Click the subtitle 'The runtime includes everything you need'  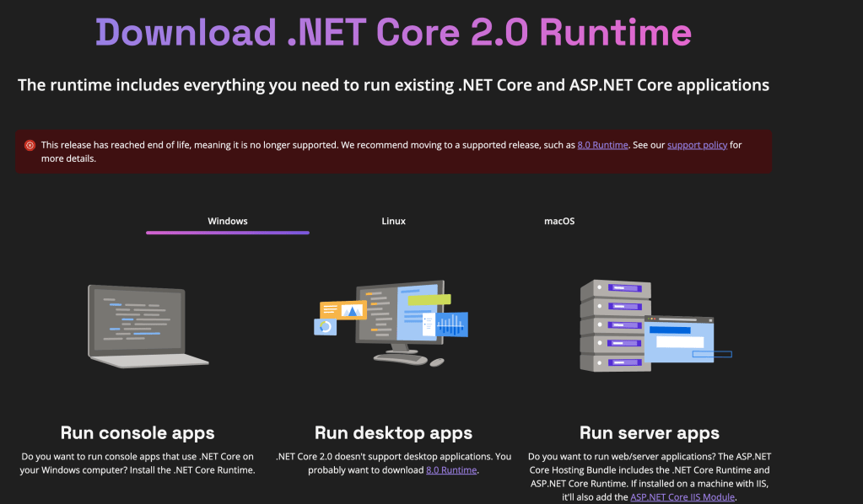(x=393, y=85)
